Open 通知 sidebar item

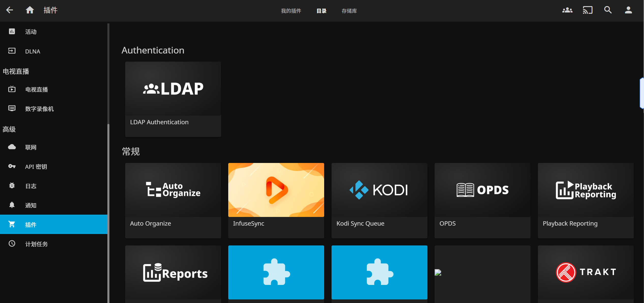[54, 205]
